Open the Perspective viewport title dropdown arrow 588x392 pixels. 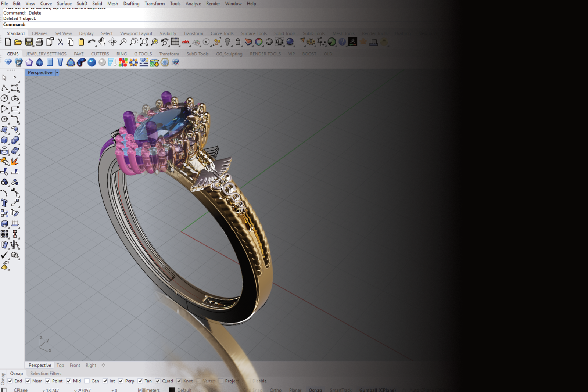(57, 73)
